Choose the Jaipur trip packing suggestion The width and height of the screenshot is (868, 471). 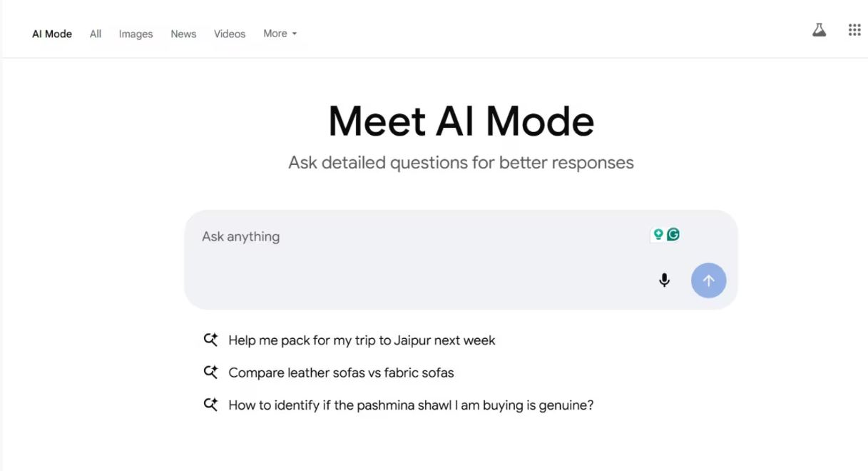pos(362,340)
